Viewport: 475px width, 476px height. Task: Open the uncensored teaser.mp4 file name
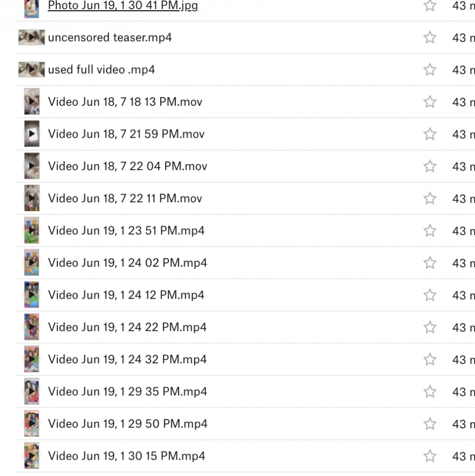click(x=110, y=38)
